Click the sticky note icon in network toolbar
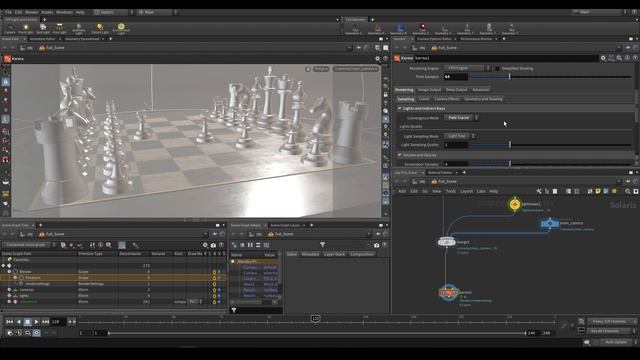 (598, 191)
